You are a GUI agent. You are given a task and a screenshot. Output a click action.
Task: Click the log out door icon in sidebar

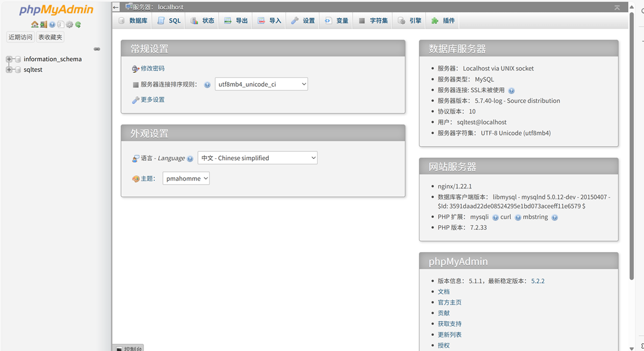43,24
